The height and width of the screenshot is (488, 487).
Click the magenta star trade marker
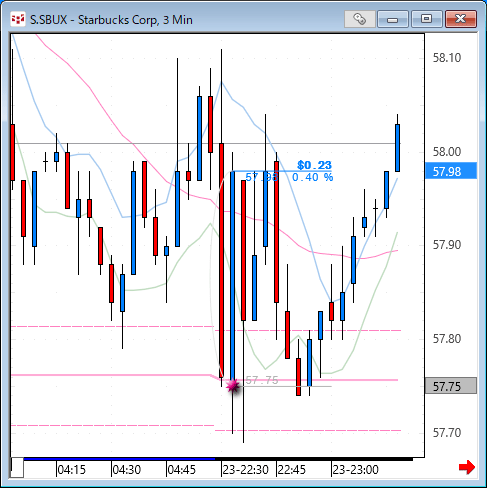[233, 386]
